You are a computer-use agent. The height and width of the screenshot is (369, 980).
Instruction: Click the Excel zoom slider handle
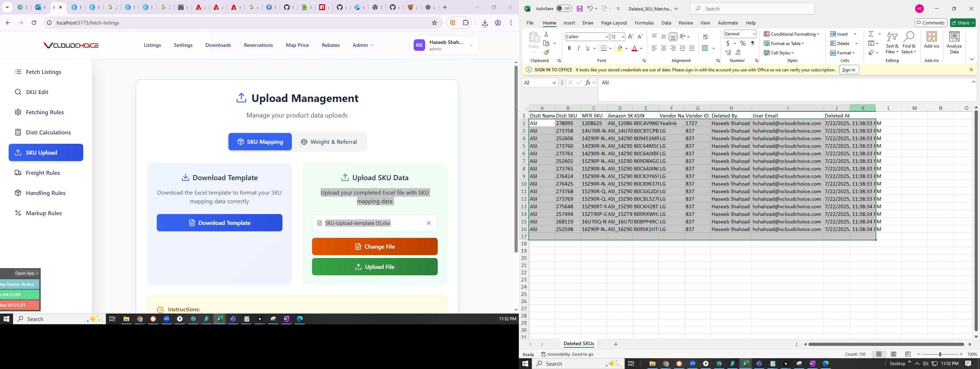tap(940, 354)
